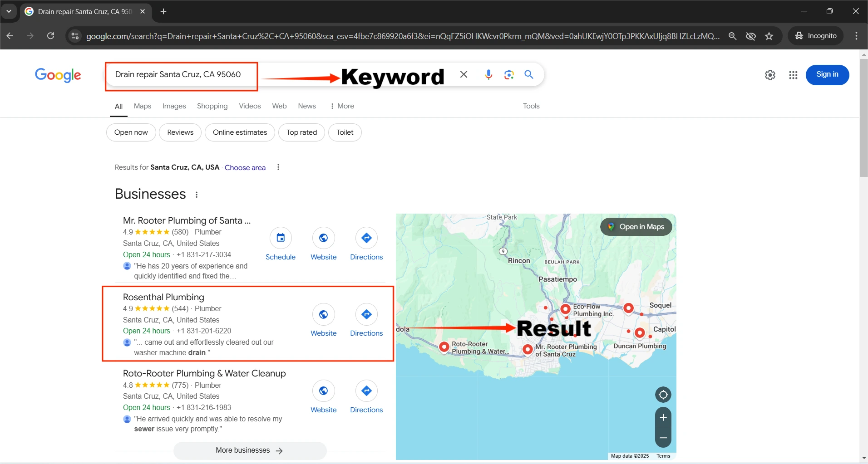Toggle the Reviews filter chip

tap(180, 132)
